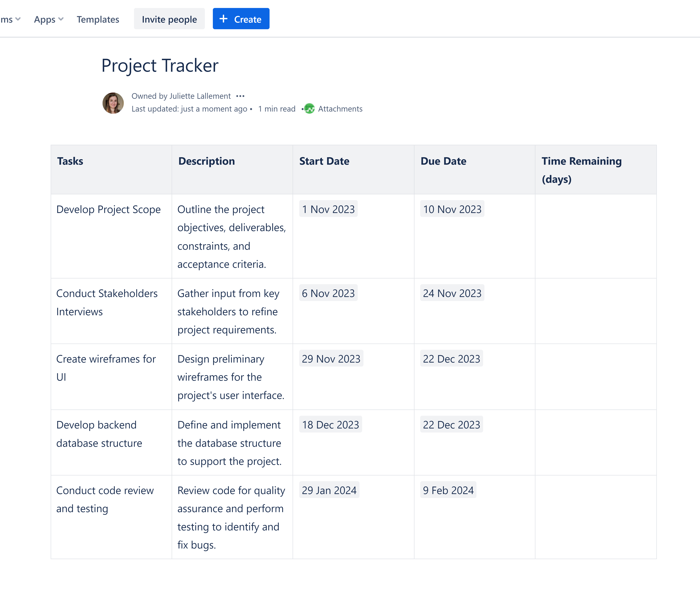This screenshot has height=589, width=700.
Task: Click the plus icon in Create button
Action: click(x=223, y=19)
